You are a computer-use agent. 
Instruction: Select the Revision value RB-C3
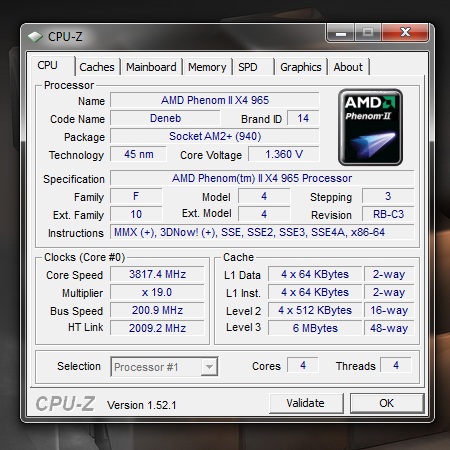[x=388, y=214]
